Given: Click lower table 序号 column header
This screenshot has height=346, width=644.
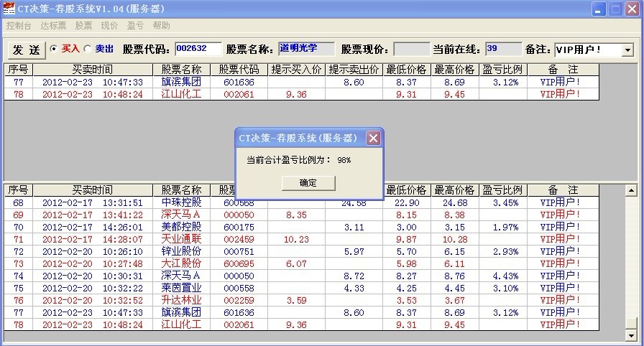Looking at the screenshot, I should tap(19, 190).
